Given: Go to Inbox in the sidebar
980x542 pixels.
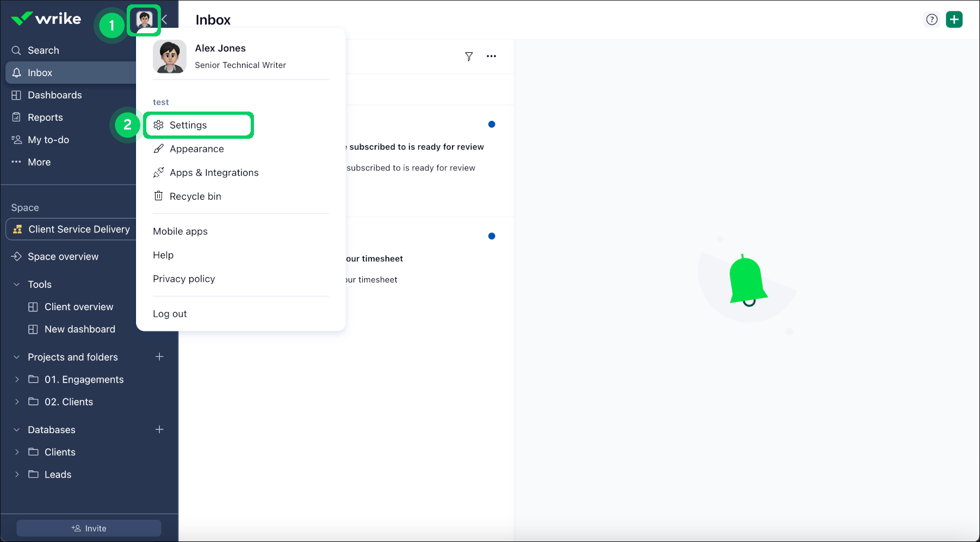Looking at the screenshot, I should 71,72.
